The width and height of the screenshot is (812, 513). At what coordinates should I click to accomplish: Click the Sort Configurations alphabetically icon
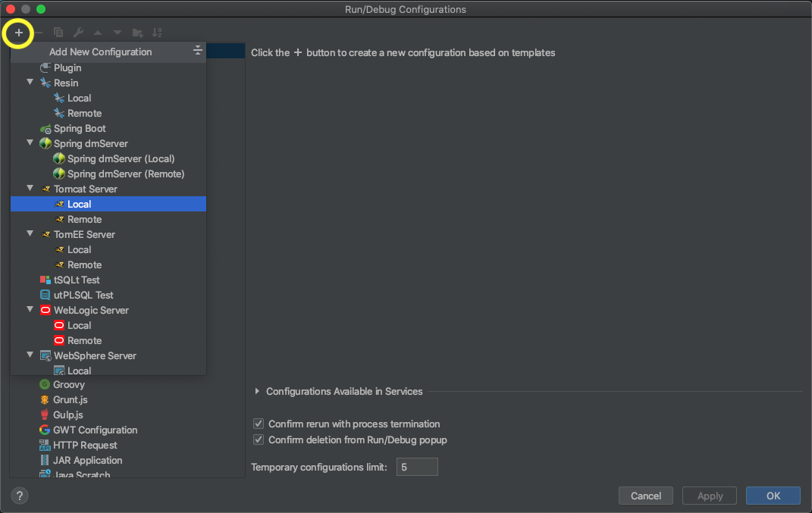click(x=157, y=33)
